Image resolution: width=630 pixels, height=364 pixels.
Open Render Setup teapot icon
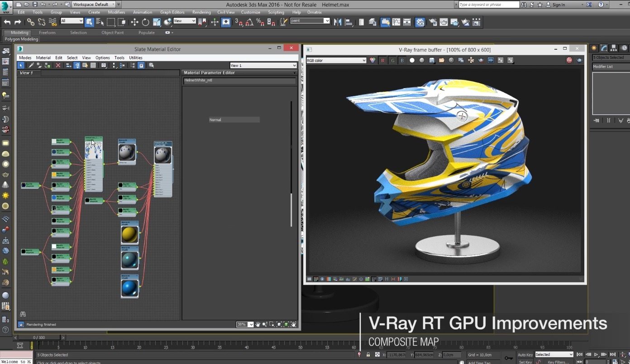433,22
